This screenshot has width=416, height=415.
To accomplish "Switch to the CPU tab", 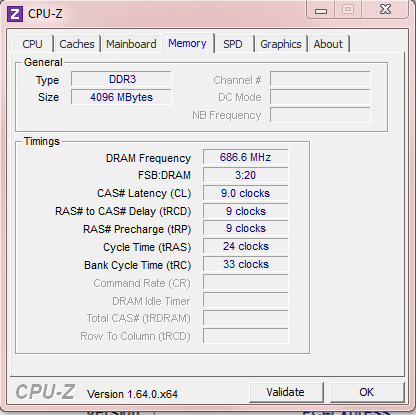I will point(32,44).
